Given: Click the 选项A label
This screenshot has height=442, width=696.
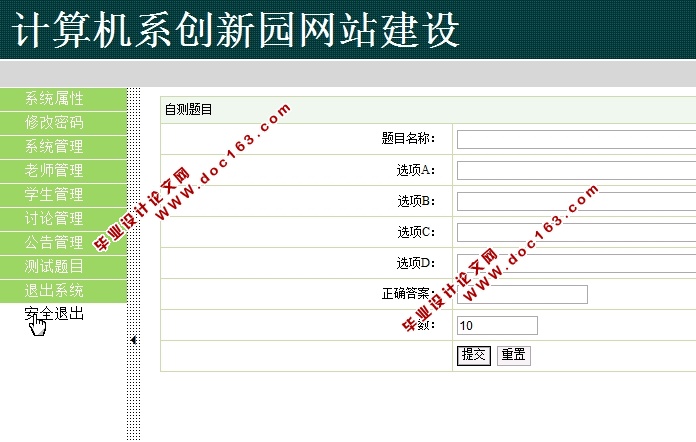Looking at the screenshot, I should point(416,170).
